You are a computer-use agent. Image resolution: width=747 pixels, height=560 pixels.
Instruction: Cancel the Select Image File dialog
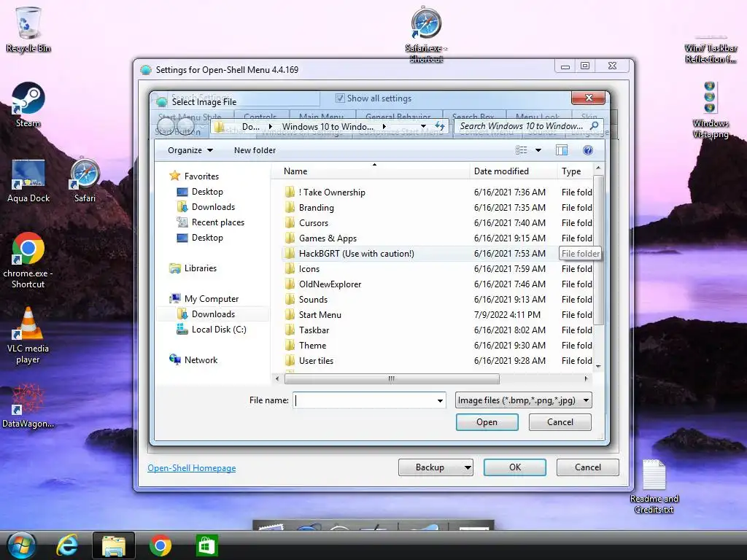click(x=560, y=422)
